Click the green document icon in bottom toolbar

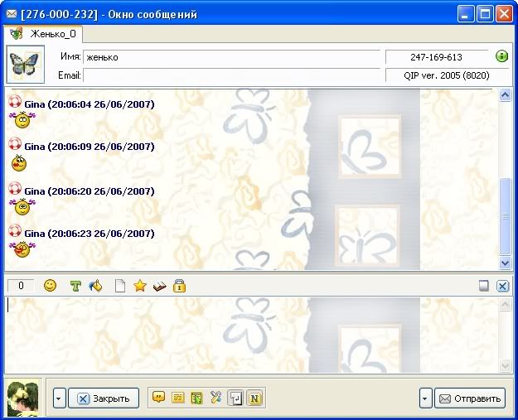click(197, 398)
